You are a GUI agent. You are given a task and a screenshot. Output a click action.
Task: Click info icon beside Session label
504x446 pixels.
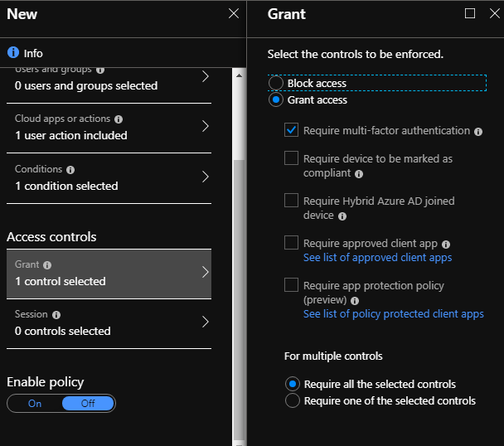click(x=56, y=315)
